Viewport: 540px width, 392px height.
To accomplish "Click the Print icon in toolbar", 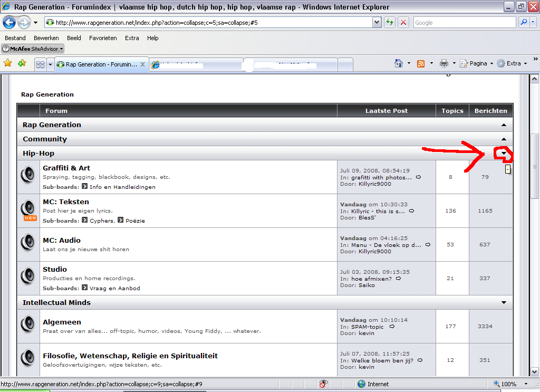I will (x=444, y=63).
